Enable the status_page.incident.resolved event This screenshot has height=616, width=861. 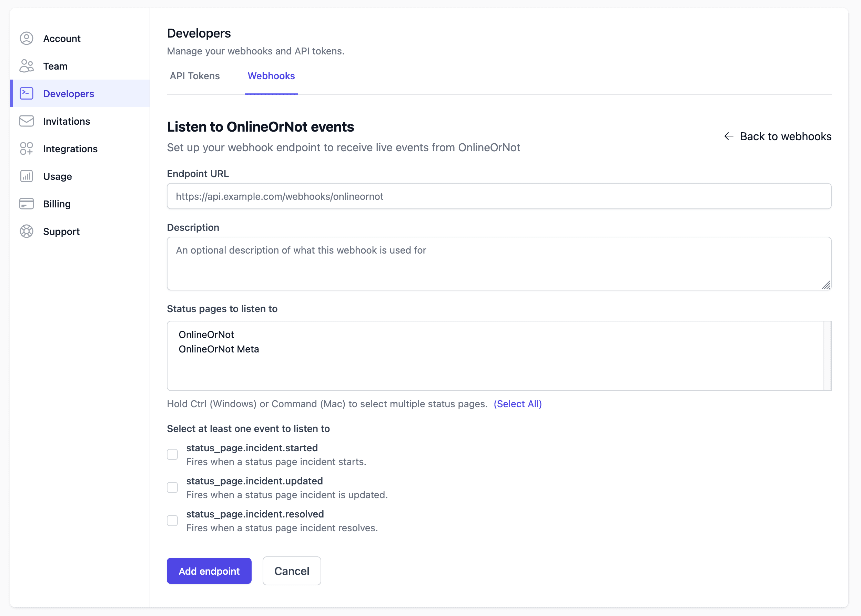coord(172,521)
